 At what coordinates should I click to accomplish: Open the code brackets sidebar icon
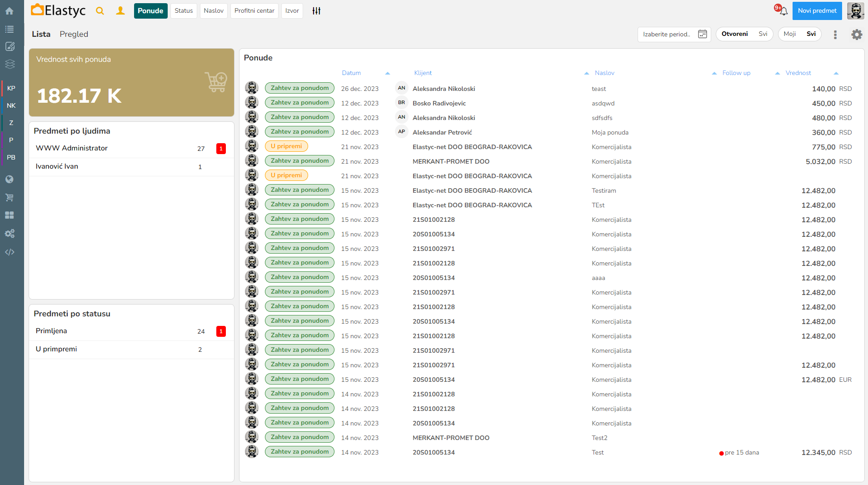click(10, 252)
